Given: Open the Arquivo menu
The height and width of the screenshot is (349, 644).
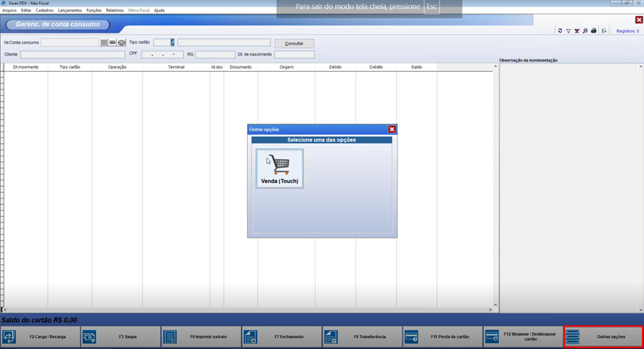Looking at the screenshot, I should click(x=9, y=10).
